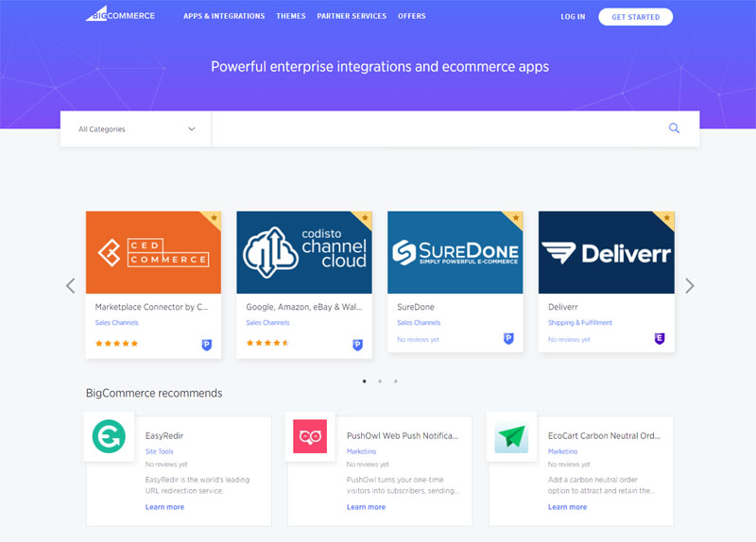Click the Codisto five-star rating
The width and height of the screenshot is (756, 542).
point(267,344)
